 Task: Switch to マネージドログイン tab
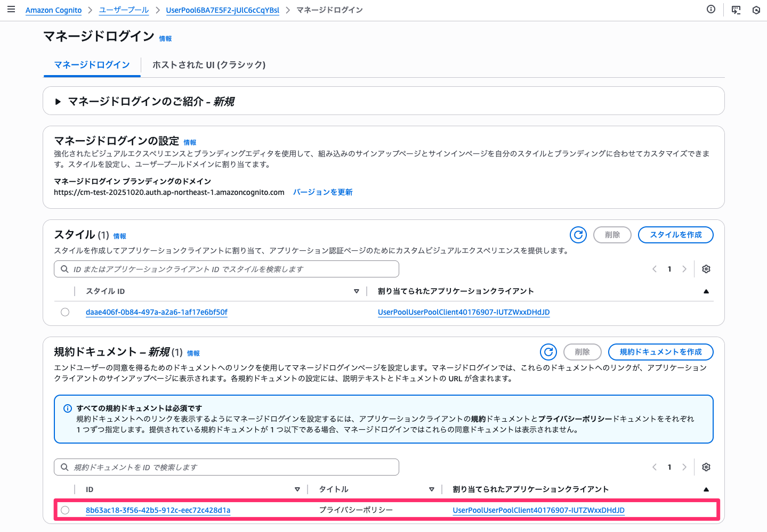92,65
